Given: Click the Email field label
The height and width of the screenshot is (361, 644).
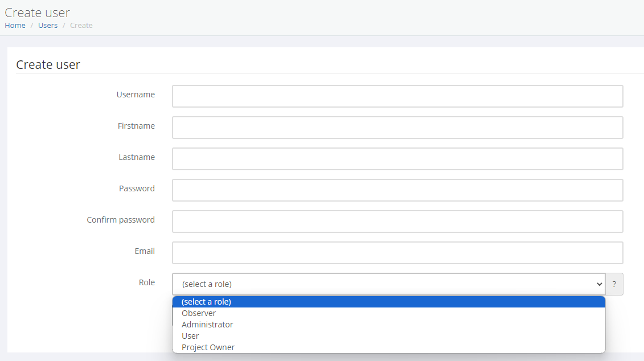Looking at the screenshot, I should tap(144, 251).
